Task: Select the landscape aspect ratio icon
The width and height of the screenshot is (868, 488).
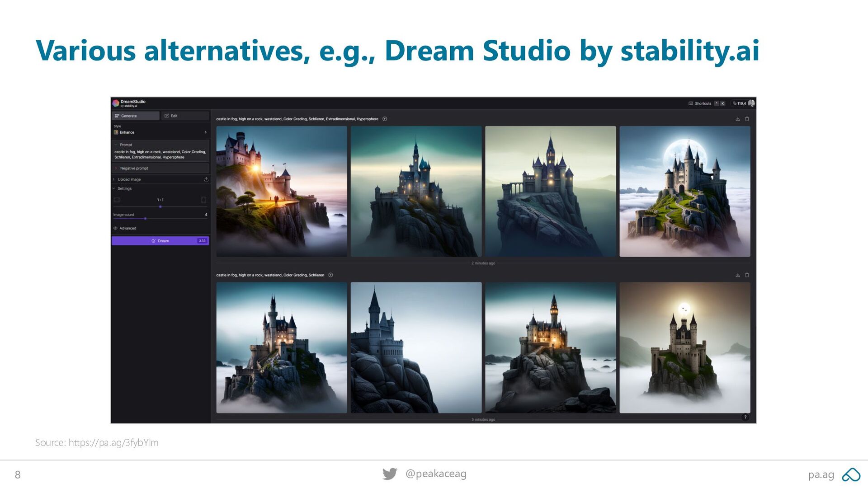Action: pyautogui.click(x=117, y=200)
